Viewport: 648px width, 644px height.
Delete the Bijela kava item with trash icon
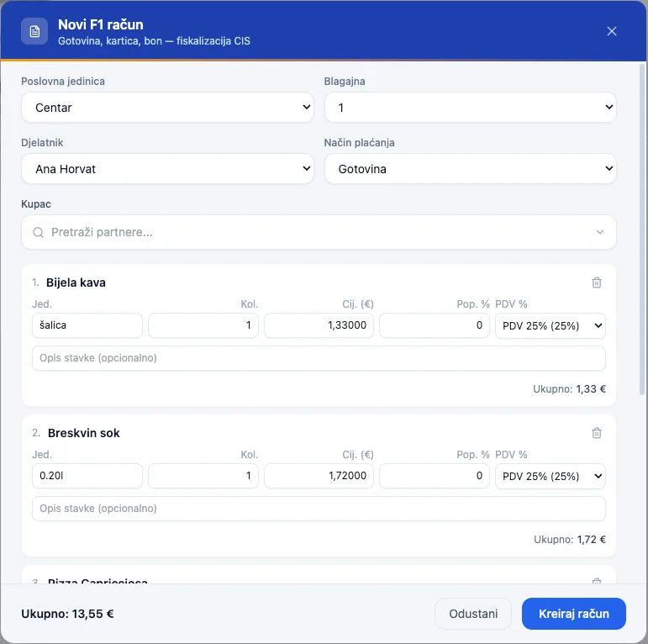point(597,282)
